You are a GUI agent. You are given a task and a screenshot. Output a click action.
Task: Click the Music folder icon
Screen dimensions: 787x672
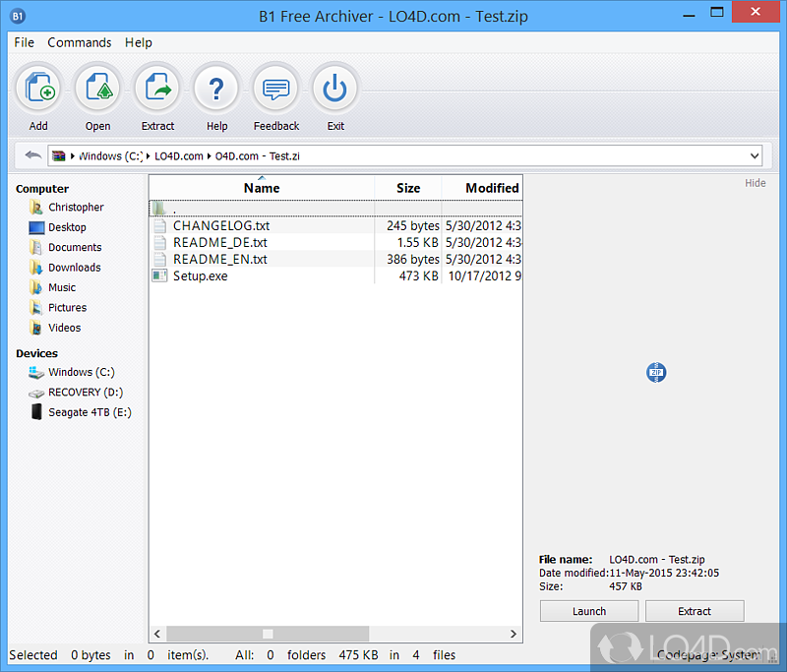pyautogui.click(x=36, y=287)
